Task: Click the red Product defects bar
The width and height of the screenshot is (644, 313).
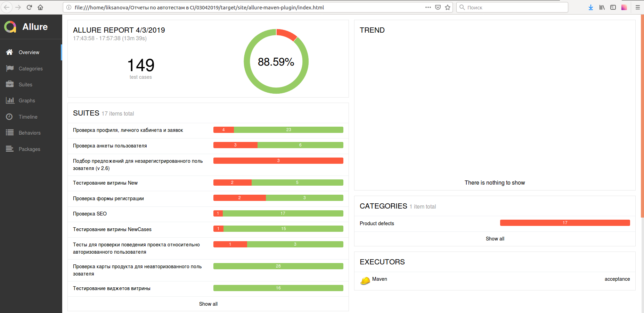Action: [x=565, y=223]
